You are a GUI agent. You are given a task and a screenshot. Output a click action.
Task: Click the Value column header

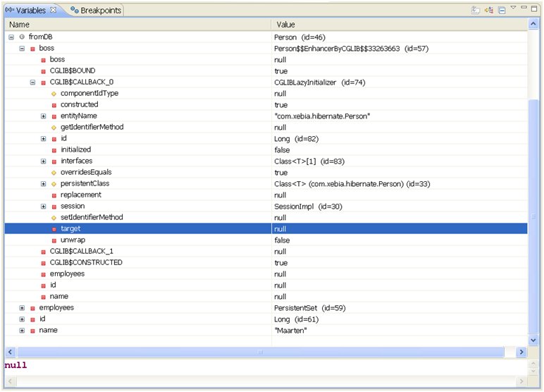(400, 25)
